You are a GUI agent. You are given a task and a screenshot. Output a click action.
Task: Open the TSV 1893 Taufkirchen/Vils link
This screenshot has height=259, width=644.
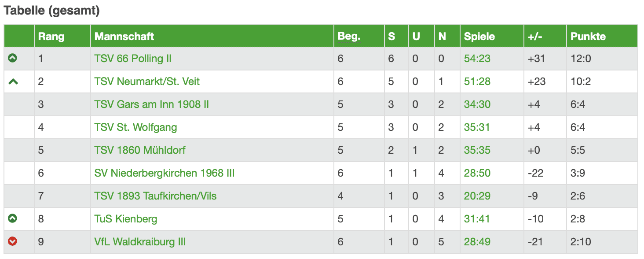[x=155, y=196]
